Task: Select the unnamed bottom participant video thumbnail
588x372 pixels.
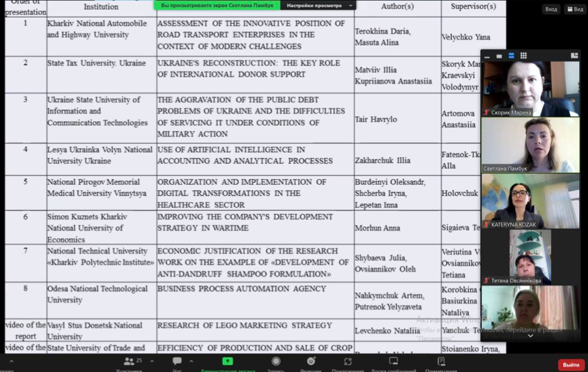Action: [x=530, y=313]
